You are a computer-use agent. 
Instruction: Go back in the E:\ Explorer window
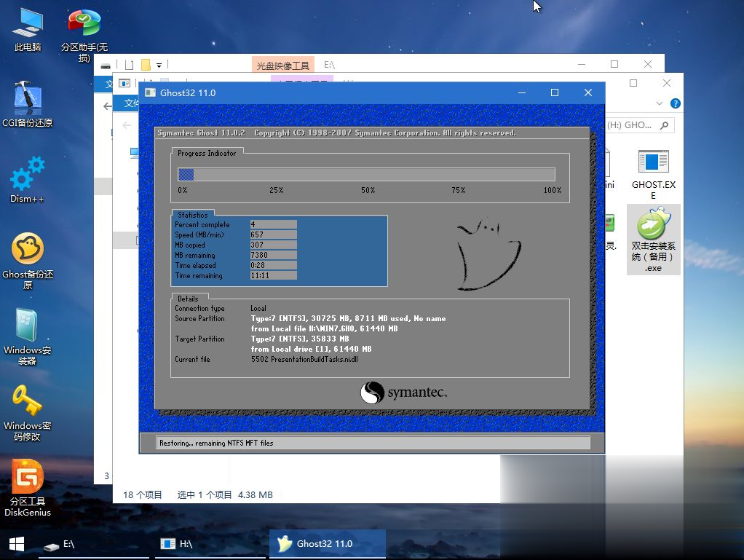click(107, 106)
